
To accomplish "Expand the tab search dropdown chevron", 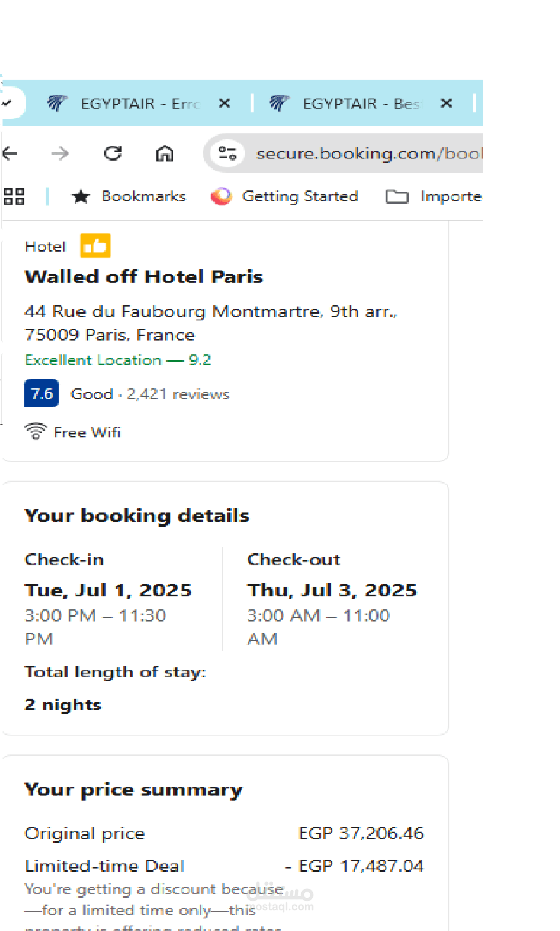I will (7, 103).
